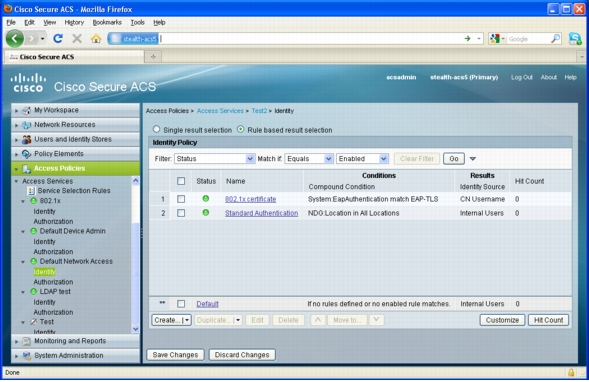Click the move-down arrow button for rules
This screenshot has height=382, width=589.
tap(376, 320)
